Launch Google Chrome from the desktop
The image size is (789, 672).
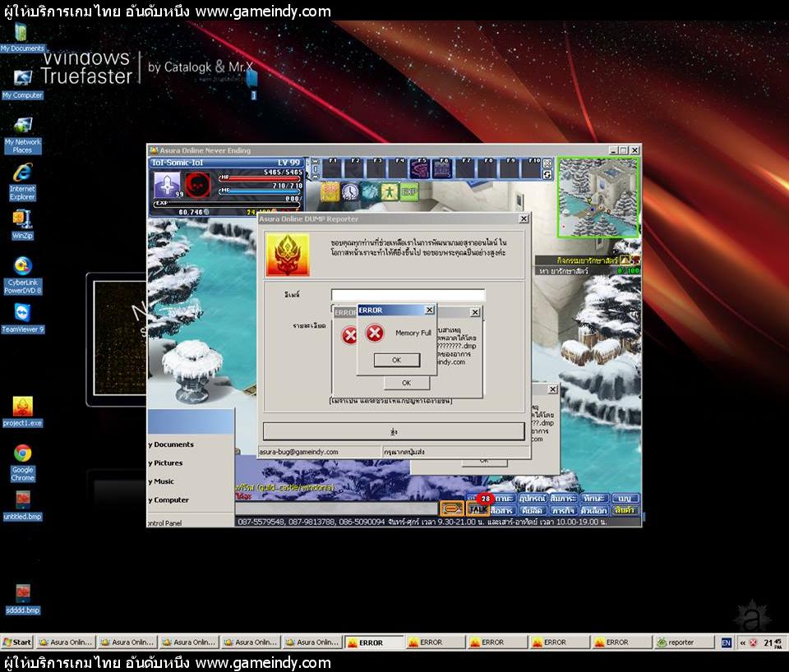click(23, 463)
